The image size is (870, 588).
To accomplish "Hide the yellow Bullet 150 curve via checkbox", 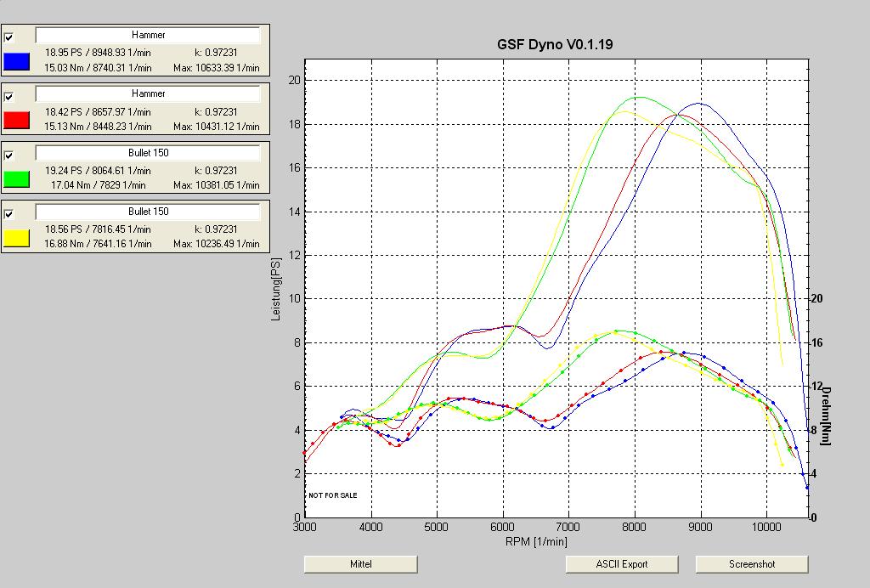I will (9, 213).
